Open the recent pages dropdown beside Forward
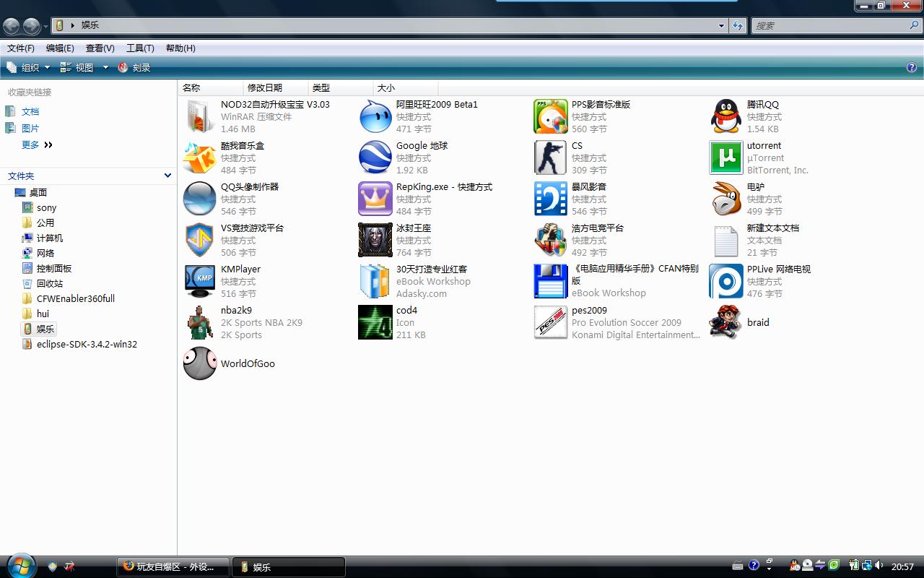This screenshot has width=924, height=578. click(x=45, y=27)
